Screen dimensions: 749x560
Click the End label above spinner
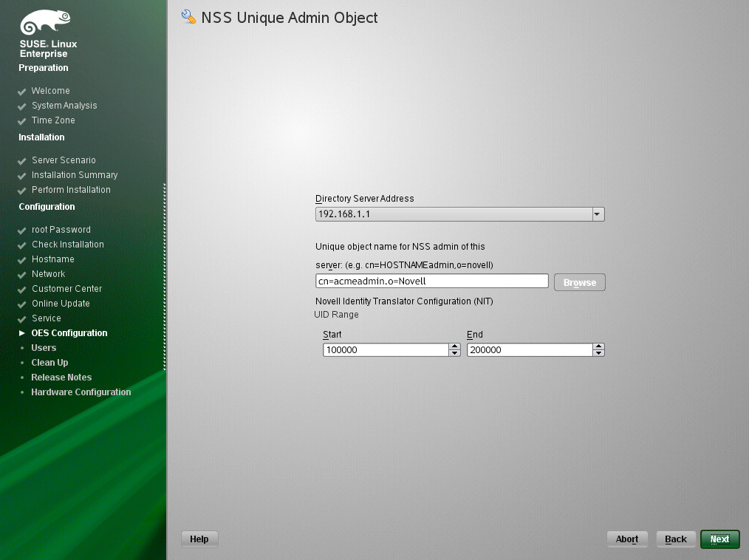pos(475,335)
